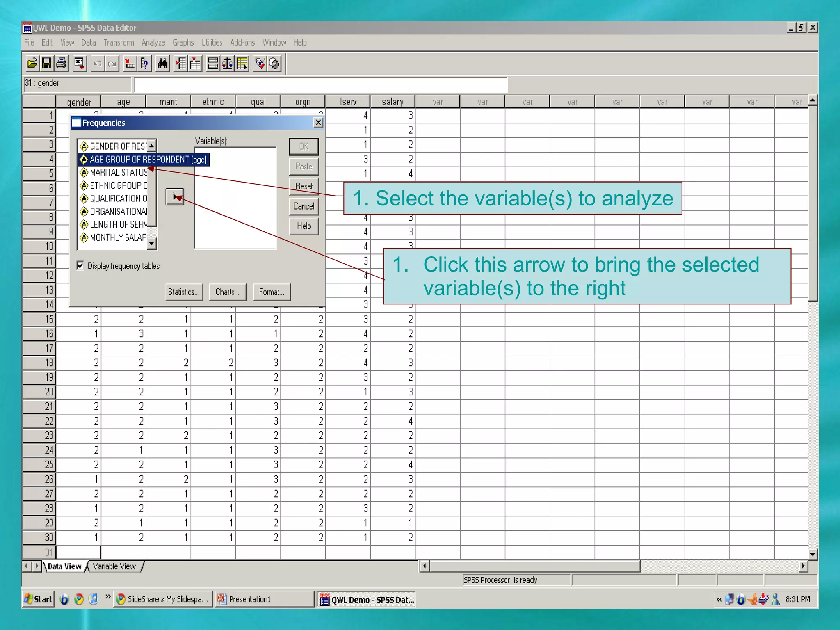Switch to SlideShare taskbar window
Viewport: 840px width, 630px height.
click(163, 599)
